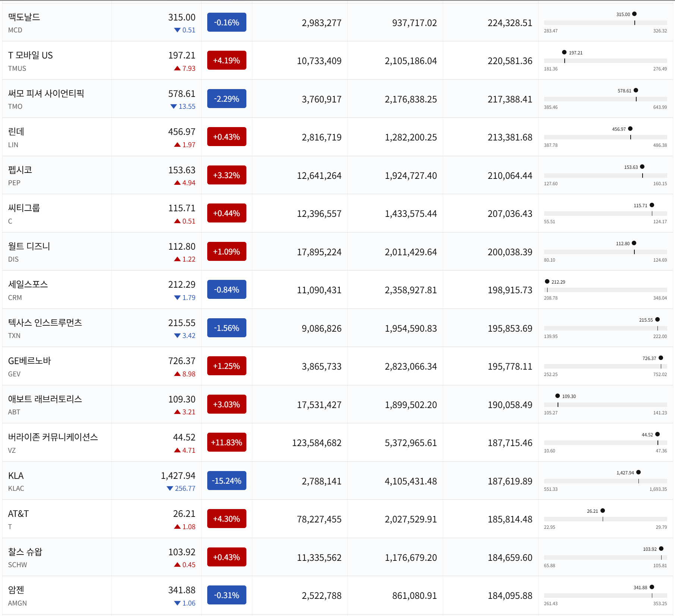Click the price 1,427.94 for KLA

coord(178,476)
